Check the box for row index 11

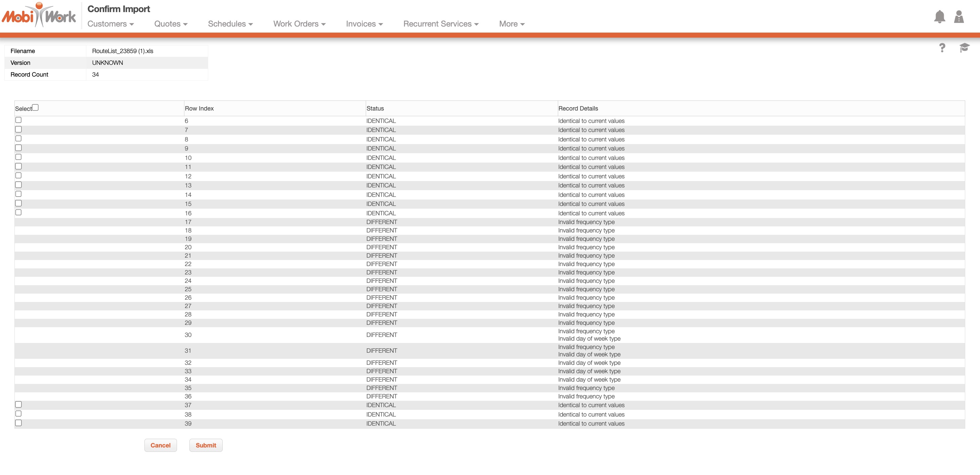[18, 166]
